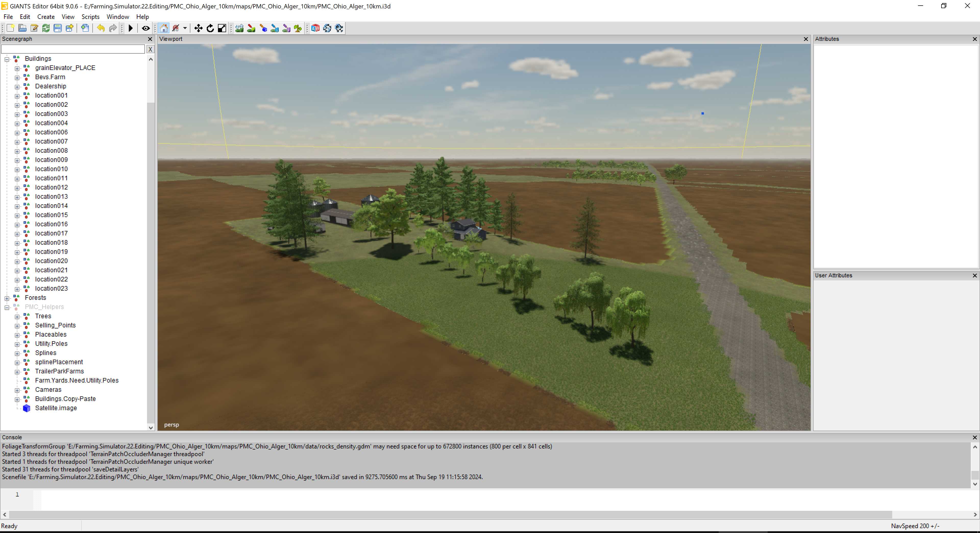Close the Viewport panel
Screen dimensions: 980x533
[x=806, y=39]
